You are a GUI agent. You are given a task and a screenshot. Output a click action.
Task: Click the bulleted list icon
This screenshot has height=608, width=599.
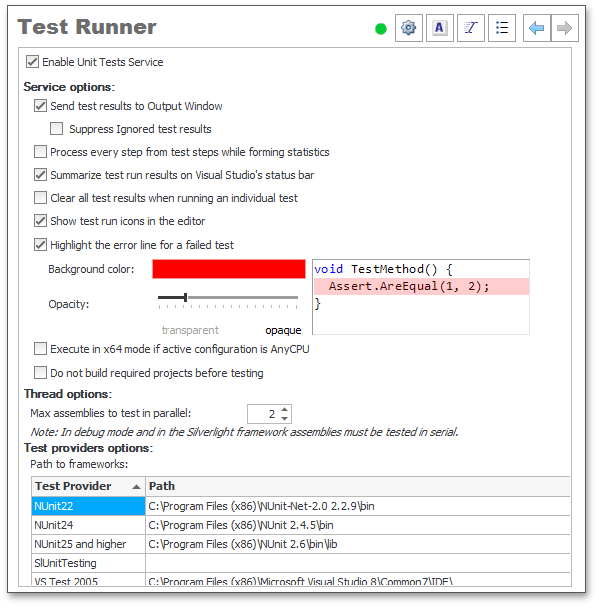(502, 28)
